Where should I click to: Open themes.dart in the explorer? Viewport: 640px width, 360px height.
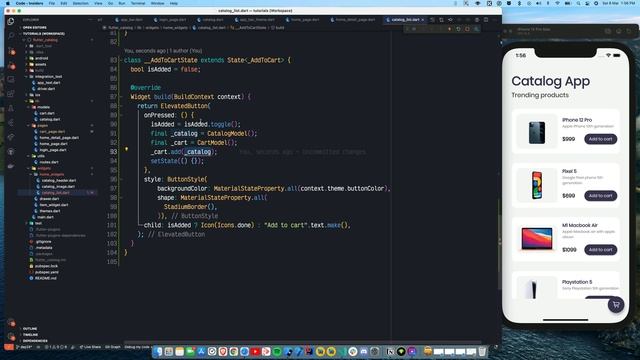[x=50, y=211]
